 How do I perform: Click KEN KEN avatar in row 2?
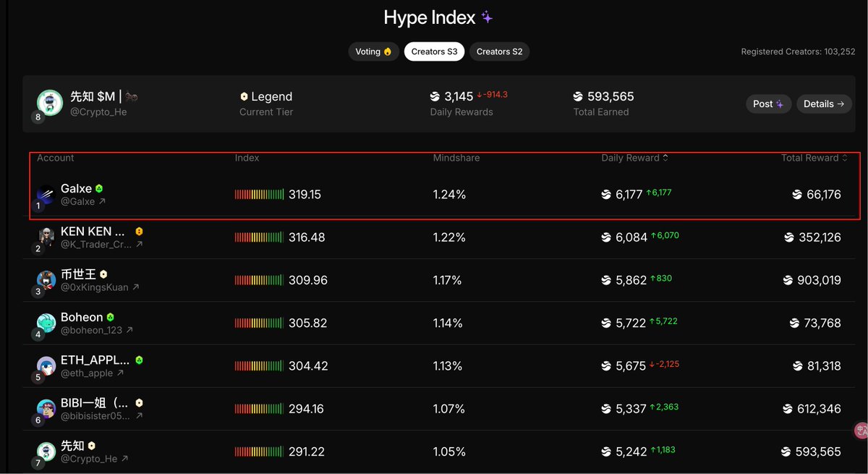(x=46, y=237)
